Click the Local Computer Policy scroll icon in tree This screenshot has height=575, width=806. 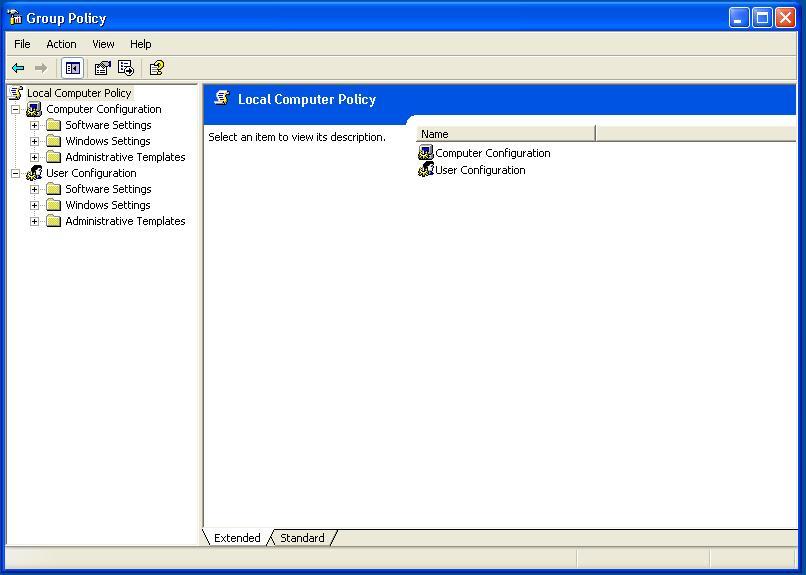pyautogui.click(x=16, y=92)
